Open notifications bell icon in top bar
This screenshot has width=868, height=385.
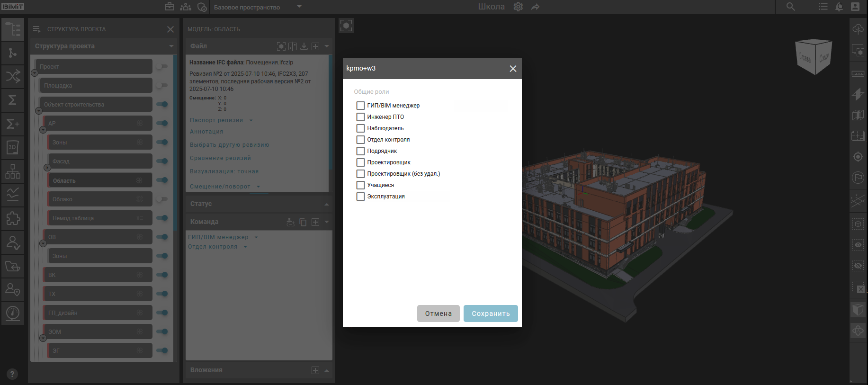pyautogui.click(x=839, y=7)
